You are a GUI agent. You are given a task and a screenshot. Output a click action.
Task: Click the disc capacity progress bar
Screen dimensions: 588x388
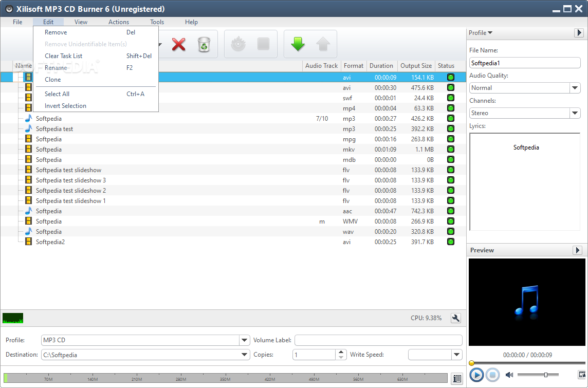click(225, 378)
